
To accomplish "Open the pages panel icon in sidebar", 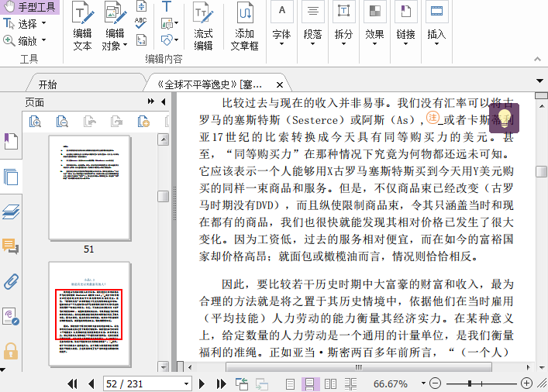I will 11,177.
